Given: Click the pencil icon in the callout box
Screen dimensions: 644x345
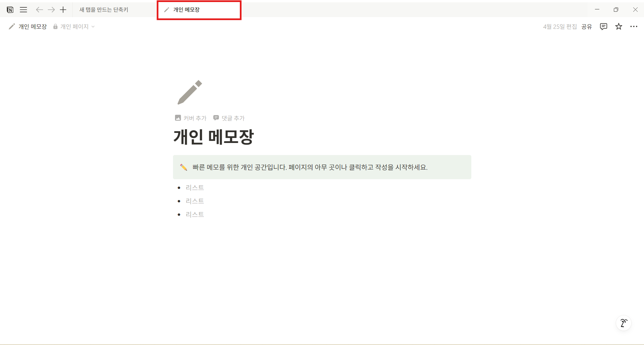Looking at the screenshot, I should click(x=183, y=167).
